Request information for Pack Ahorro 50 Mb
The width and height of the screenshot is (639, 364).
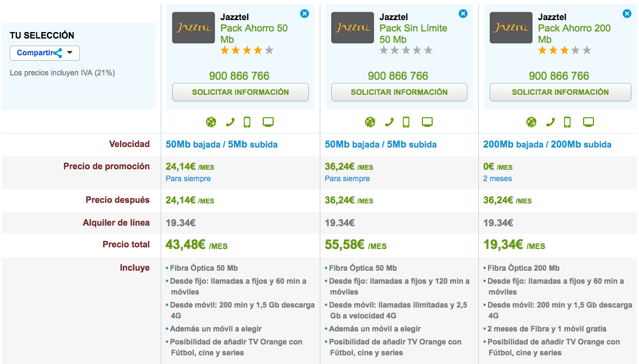pyautogui.click(x=241, y=92)
